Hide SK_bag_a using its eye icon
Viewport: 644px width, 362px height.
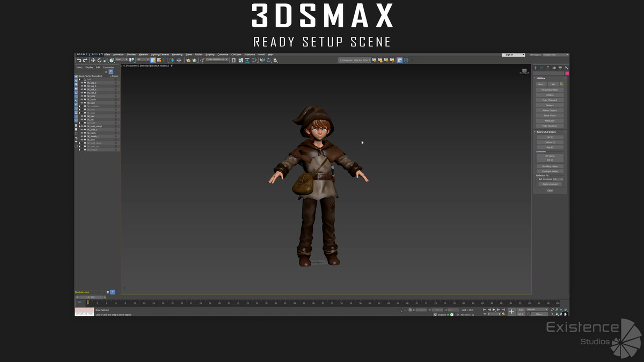coord(82,83)
